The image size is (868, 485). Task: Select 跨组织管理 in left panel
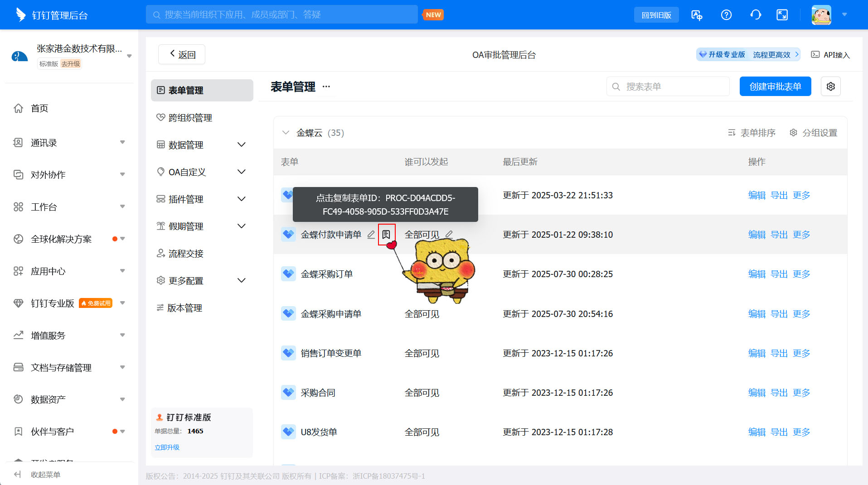189,117
